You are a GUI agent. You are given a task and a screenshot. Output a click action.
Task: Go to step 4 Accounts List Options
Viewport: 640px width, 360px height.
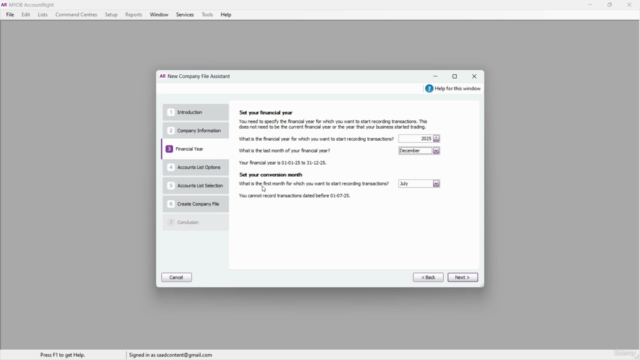196,167
